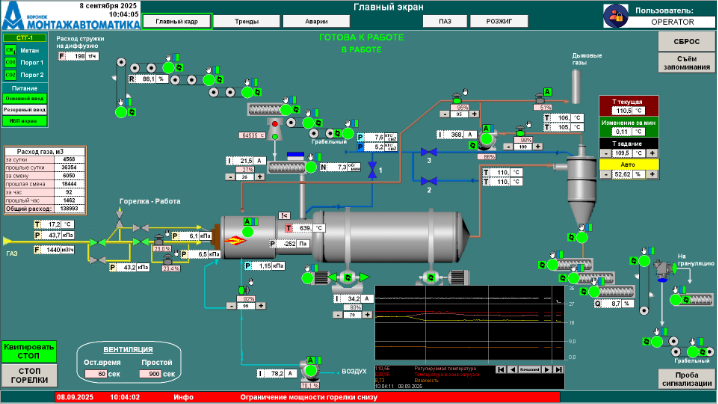Screen dimensions: 718x404
Task: Click the red traffic light indicator
Action: point(274,125)
